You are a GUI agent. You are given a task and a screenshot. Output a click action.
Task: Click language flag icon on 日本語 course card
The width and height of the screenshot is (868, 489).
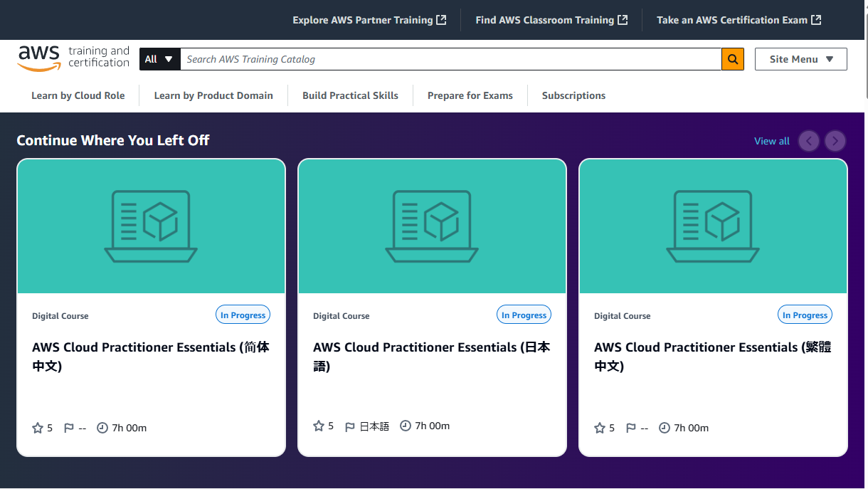coord(350,426)
